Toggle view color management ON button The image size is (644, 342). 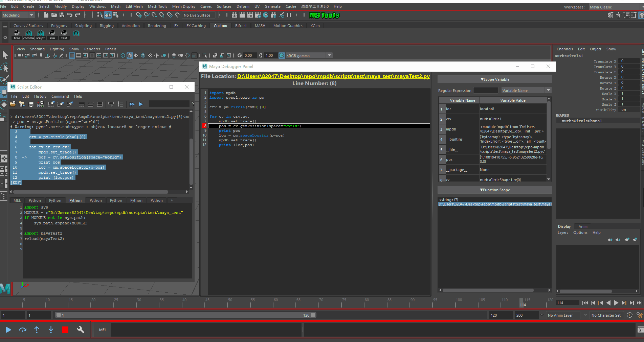click(282, 55)
